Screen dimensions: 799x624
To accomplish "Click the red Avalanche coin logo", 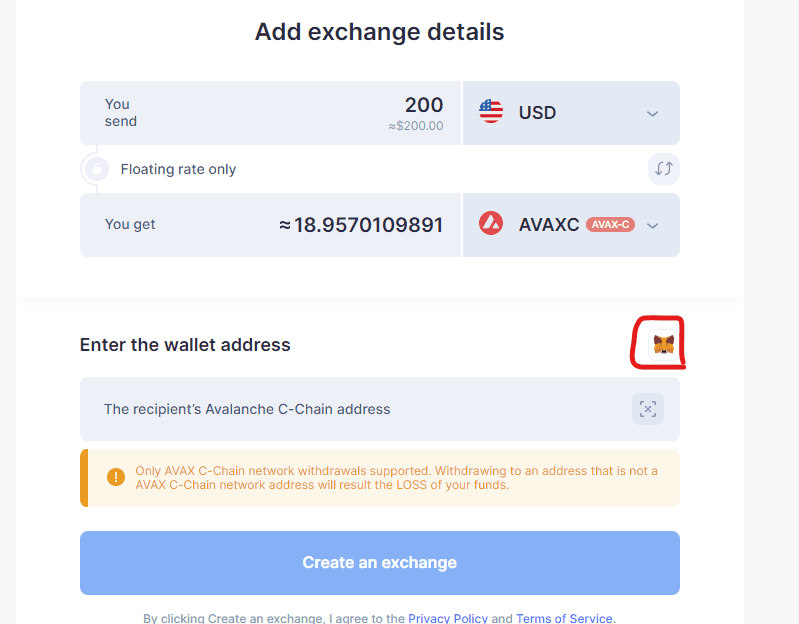I will 491,224.
